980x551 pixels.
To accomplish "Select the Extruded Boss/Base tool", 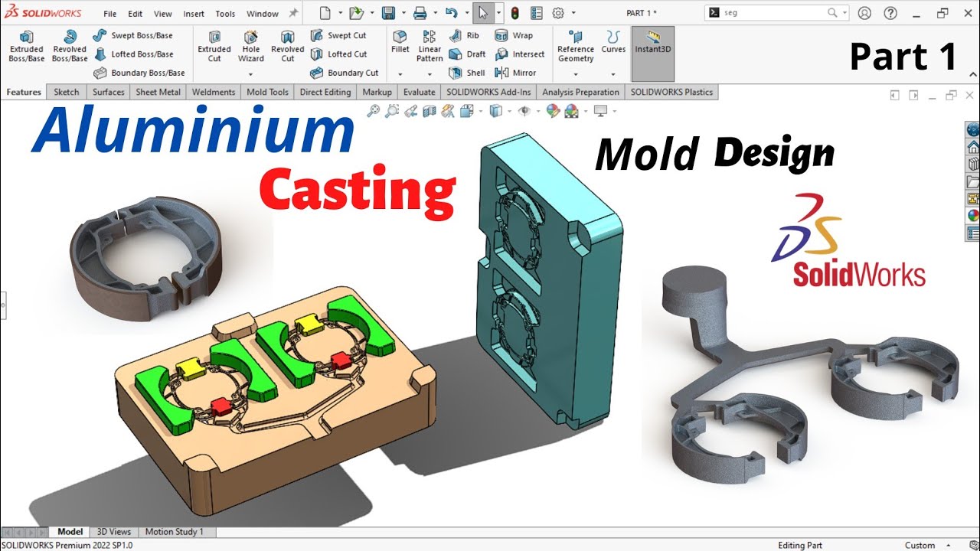I will click(x=26, y=47).
